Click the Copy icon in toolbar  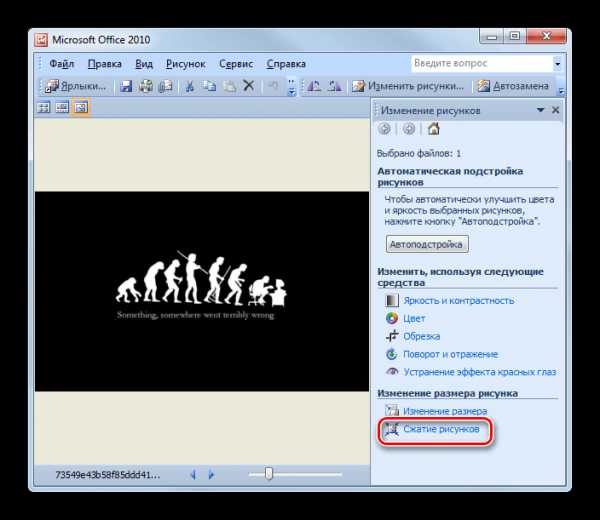[209, 86]
